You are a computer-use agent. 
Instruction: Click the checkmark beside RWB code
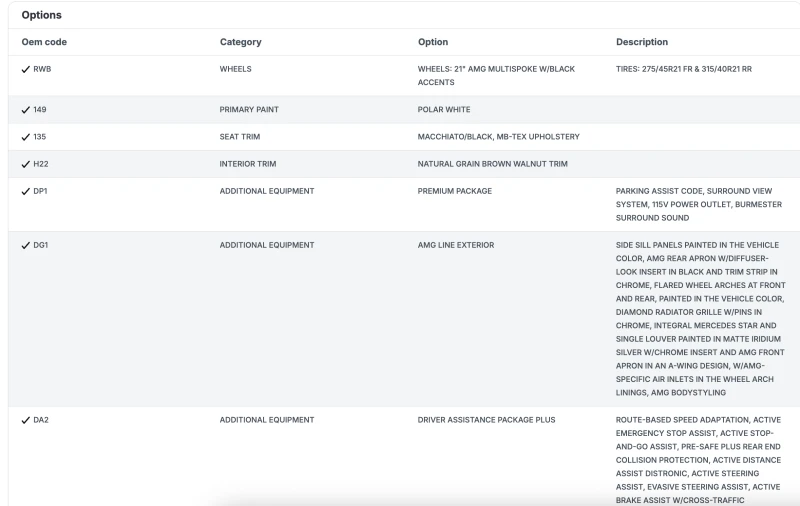click(25, 70)
